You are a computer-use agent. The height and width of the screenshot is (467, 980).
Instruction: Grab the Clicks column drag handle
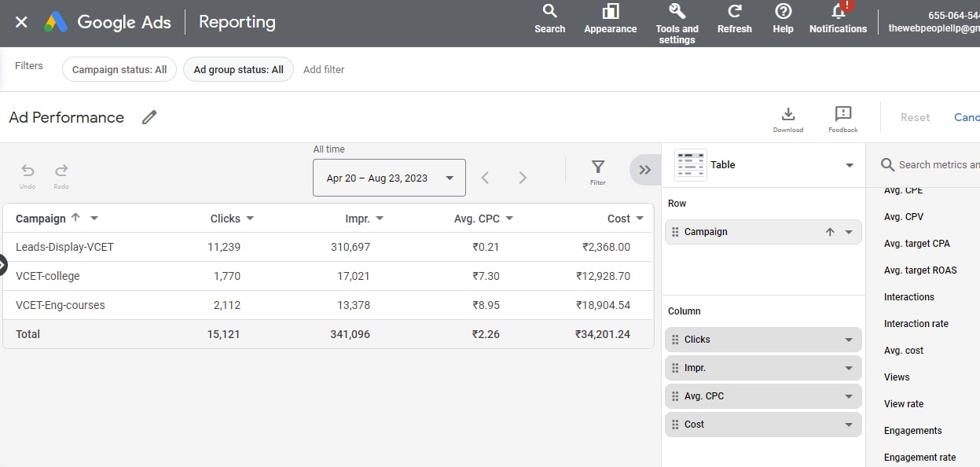pos(675,340)
